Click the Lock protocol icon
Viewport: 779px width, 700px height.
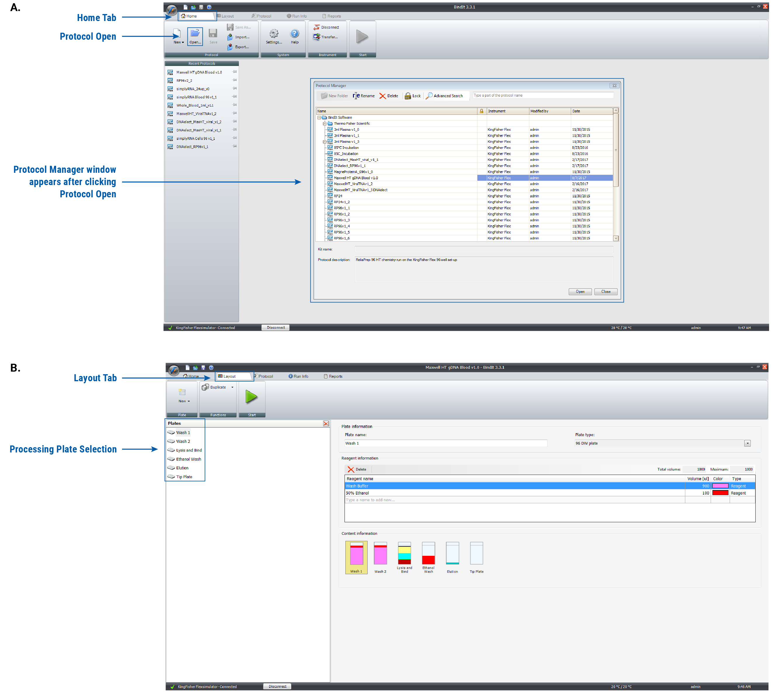[408, 96]
